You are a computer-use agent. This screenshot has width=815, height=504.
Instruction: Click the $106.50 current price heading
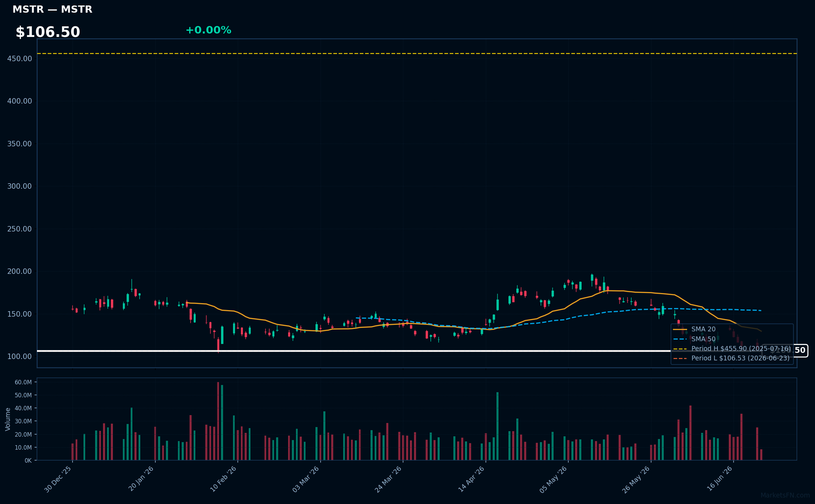click(x=48, y=32)
